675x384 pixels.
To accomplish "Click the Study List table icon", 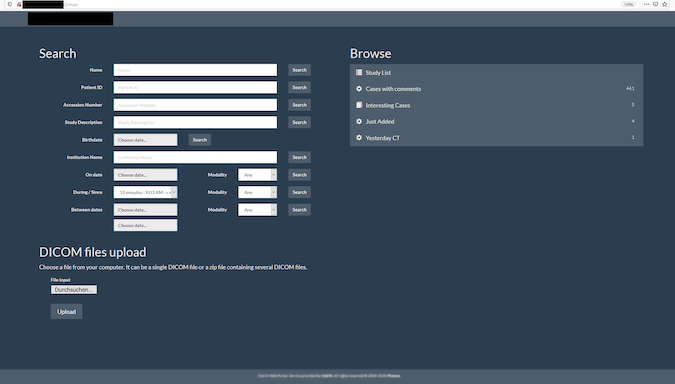I will (359, 72).
